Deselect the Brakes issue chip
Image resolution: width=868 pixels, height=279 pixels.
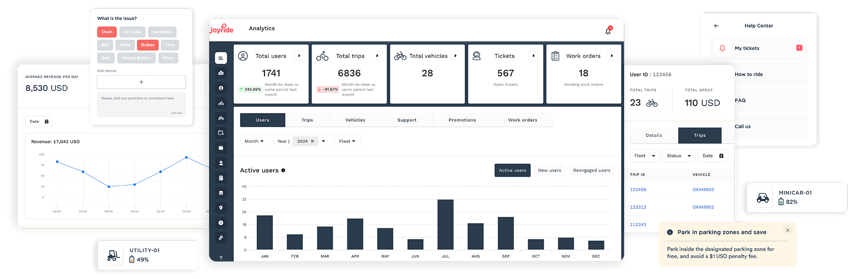point(148,45)
